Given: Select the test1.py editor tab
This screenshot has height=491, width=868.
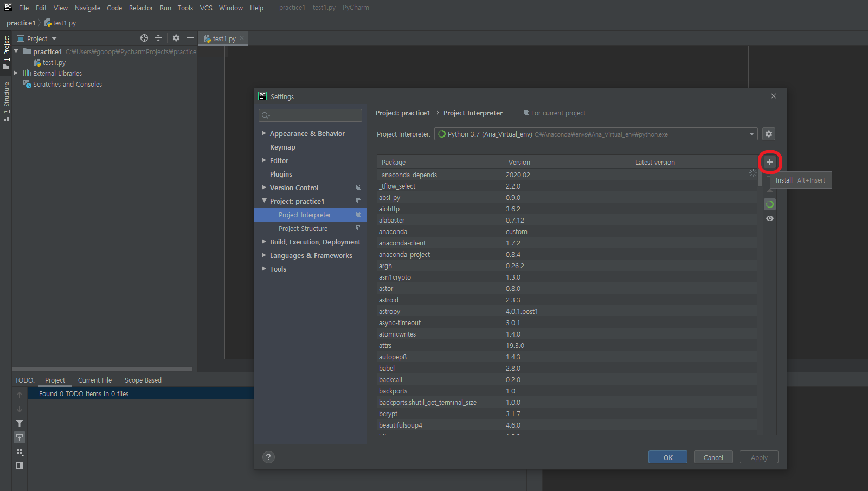Looking at the screenshot, I should [x=223, y=38].
